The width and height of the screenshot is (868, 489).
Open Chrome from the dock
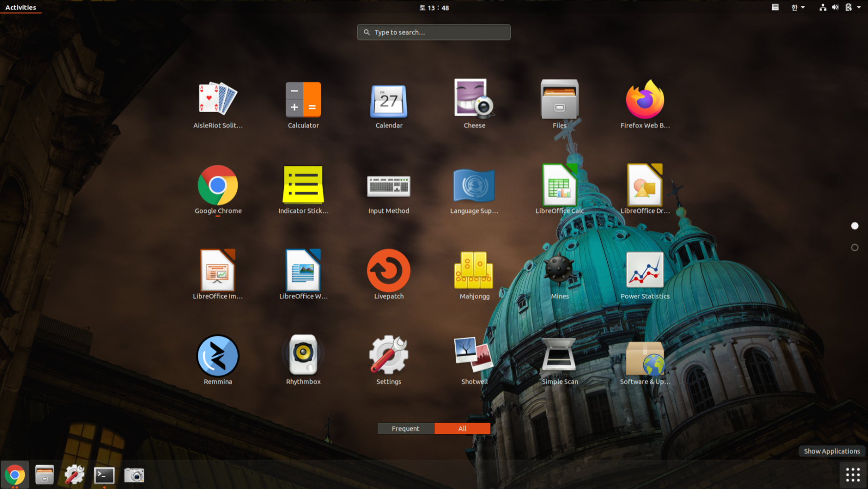(x=15, y=475)
